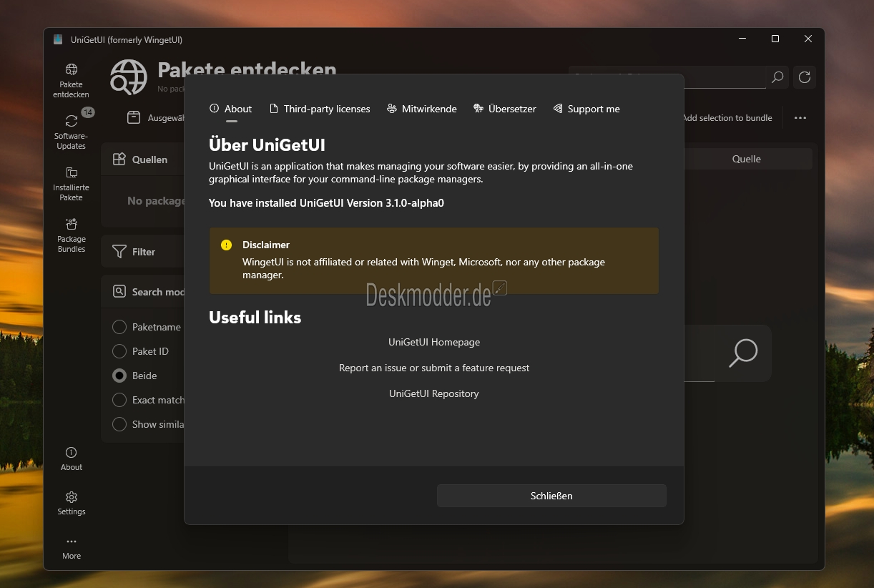Click the Filter funnel icon
This screenshot has width=874, height=588.
[119, 252]
